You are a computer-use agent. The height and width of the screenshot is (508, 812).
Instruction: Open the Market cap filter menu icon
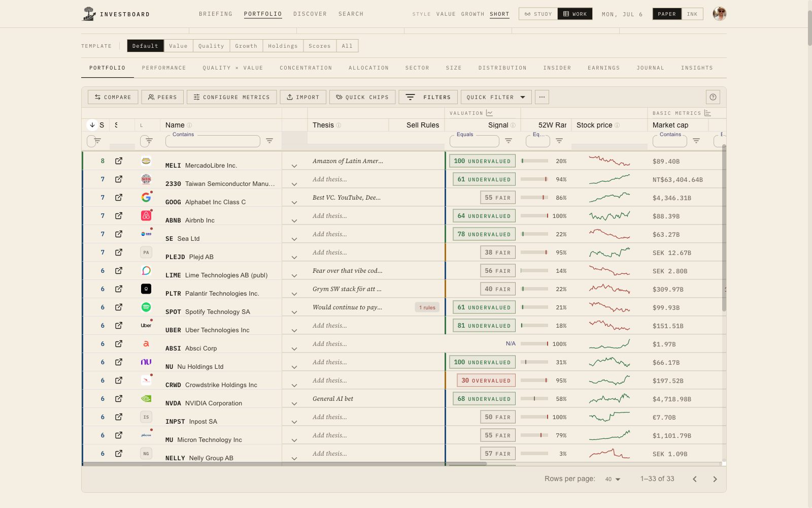pyautogui.click(x=696, y=141)
